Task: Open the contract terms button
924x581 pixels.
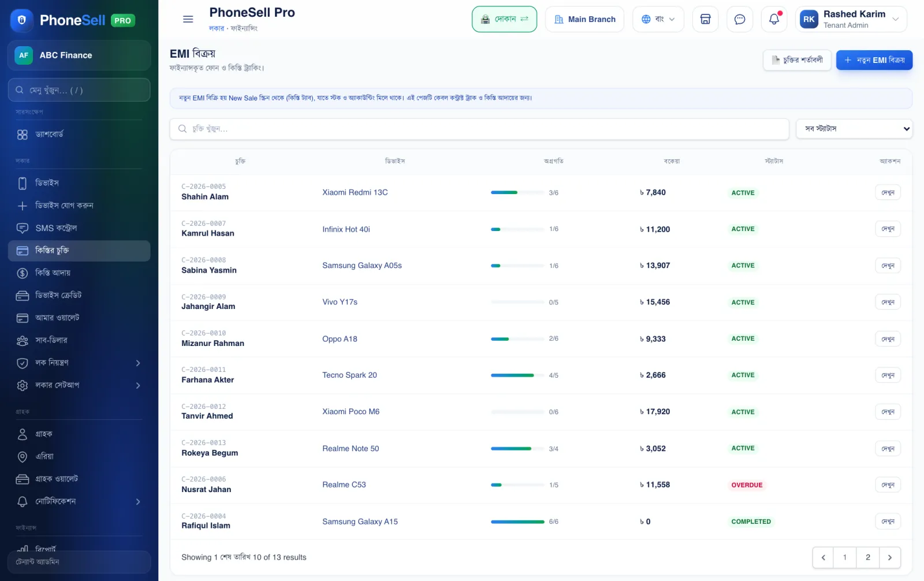Action: coord(797,60)
